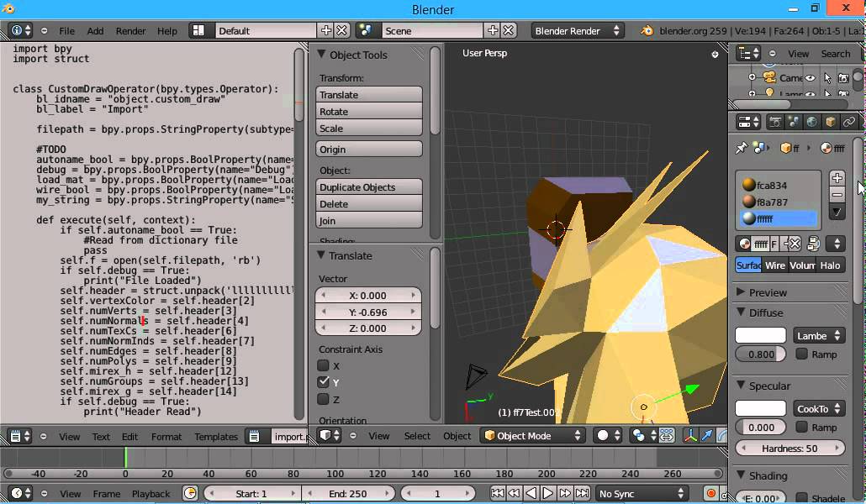Delete the Default screen layout
The width and height of the screenshot is (866, 504).
click(342, 30)
